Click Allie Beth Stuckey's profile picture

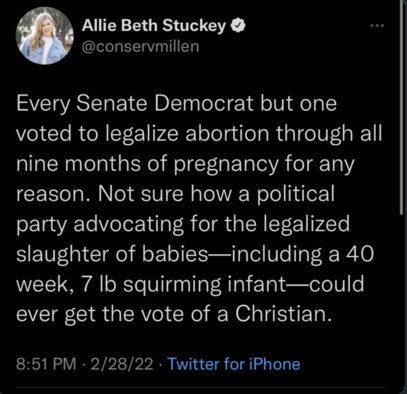(45, 36)
